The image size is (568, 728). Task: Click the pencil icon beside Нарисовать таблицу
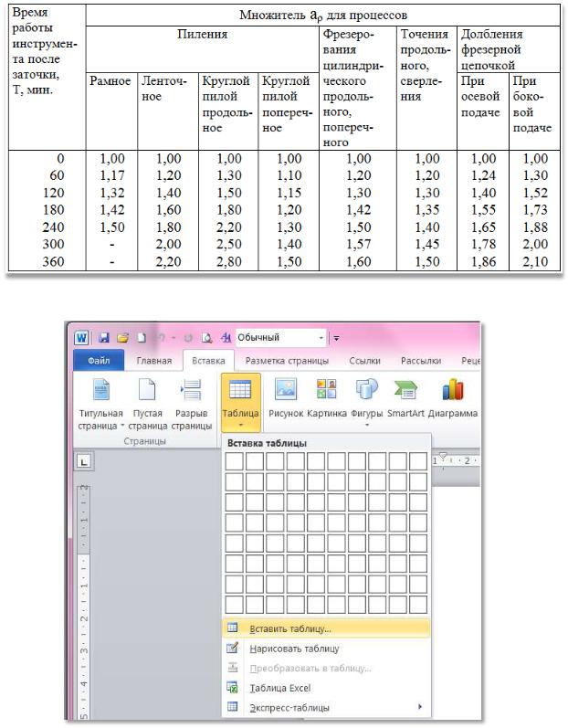pyautogui.click(x=232, y=648)
